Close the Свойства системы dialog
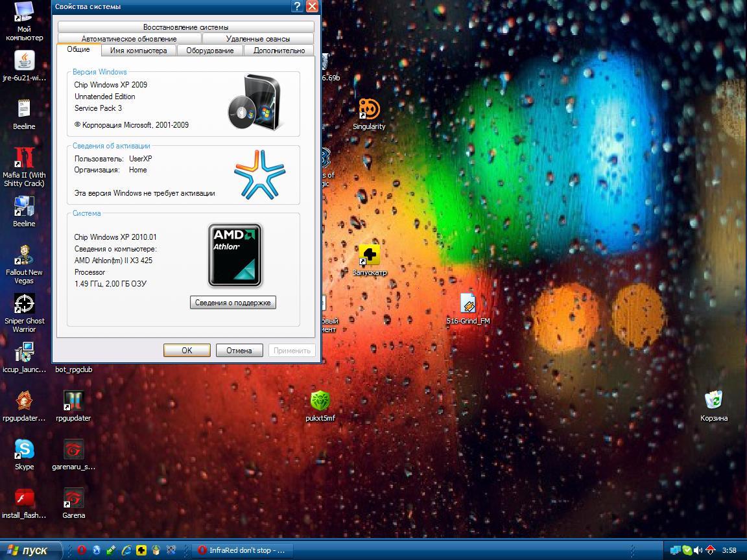The width and height of the screenshot is (747, 560). (312, 6)
